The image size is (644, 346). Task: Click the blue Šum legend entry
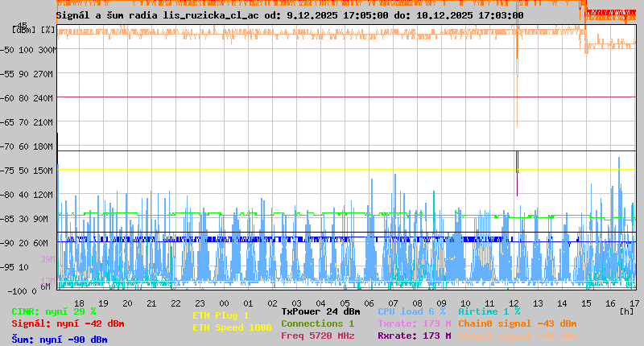click(60, 340)
